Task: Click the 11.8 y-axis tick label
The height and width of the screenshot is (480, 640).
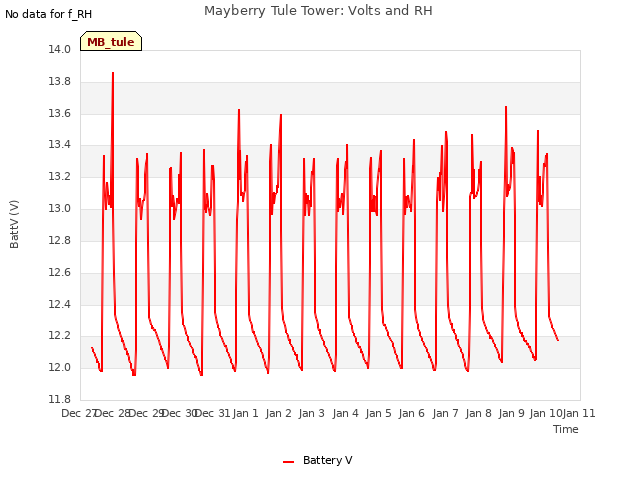Action: (59, 399)
